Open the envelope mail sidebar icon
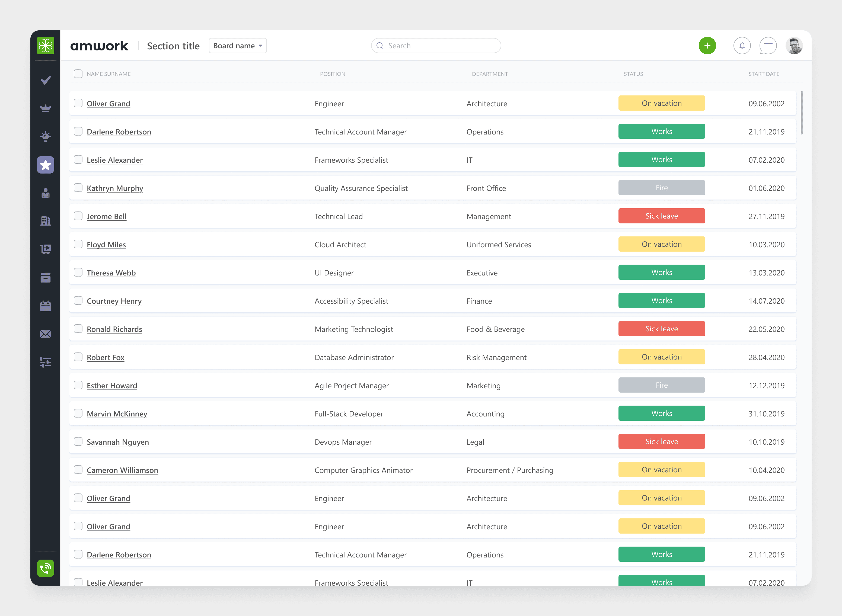Image resolution: width=842 pixels, height=616 pixels. pos(46,334)
